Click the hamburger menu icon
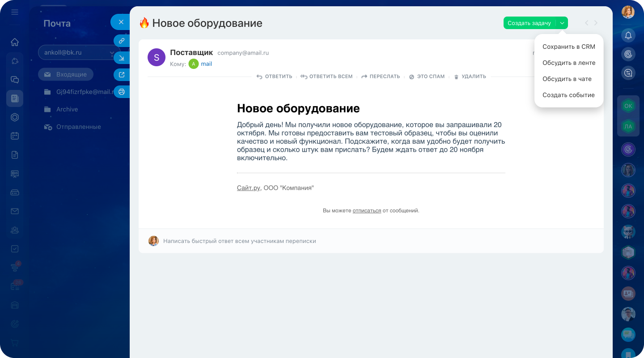The height and width of the screenshot is (358, 644). (15, 12)
